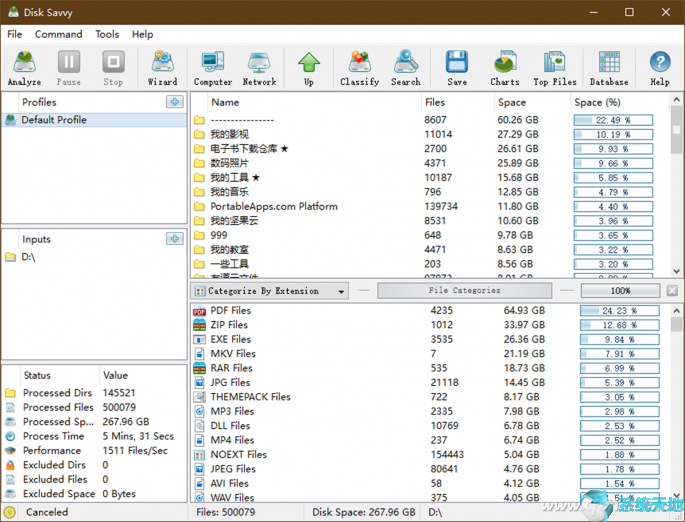The image size is (685, 522).
Task: Click the bottom pane scroll up arrow
Action: 676,311
